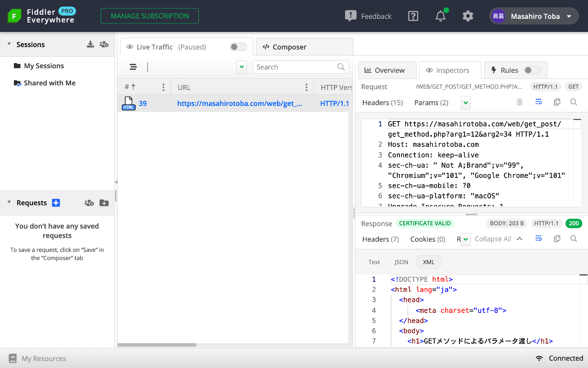This screenshot has height=368, width=588.
Task: Click My Resources in the status bar
Action: 44,358
